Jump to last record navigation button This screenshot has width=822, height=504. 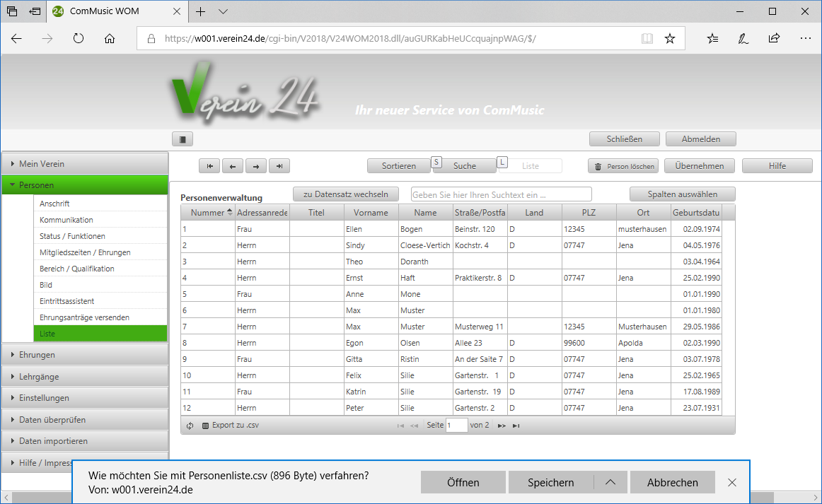pyautogui.click(x=279, y=166)
